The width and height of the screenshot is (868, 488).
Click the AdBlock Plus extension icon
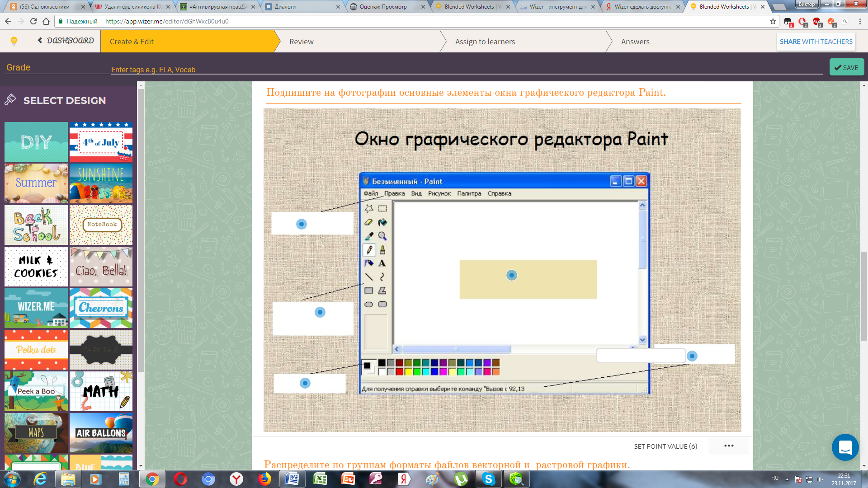pos(816,21)
